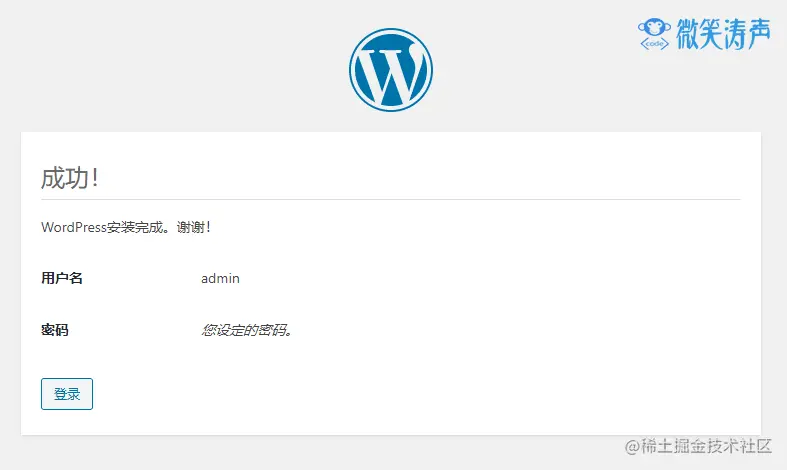Click the WordPress logo at the top
The height and width of the screenshot is (470, 787).
(390, 70)
